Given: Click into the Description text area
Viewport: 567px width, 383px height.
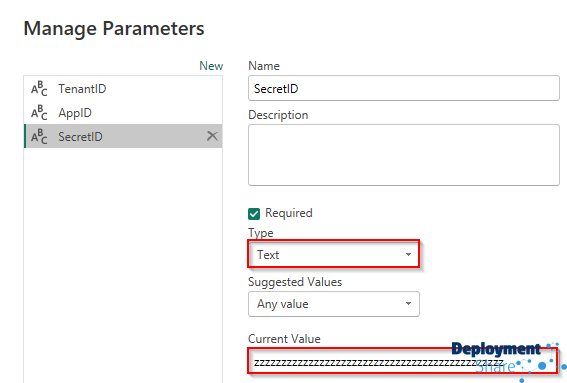Looking at the screenshot, I should click(404, 155).
